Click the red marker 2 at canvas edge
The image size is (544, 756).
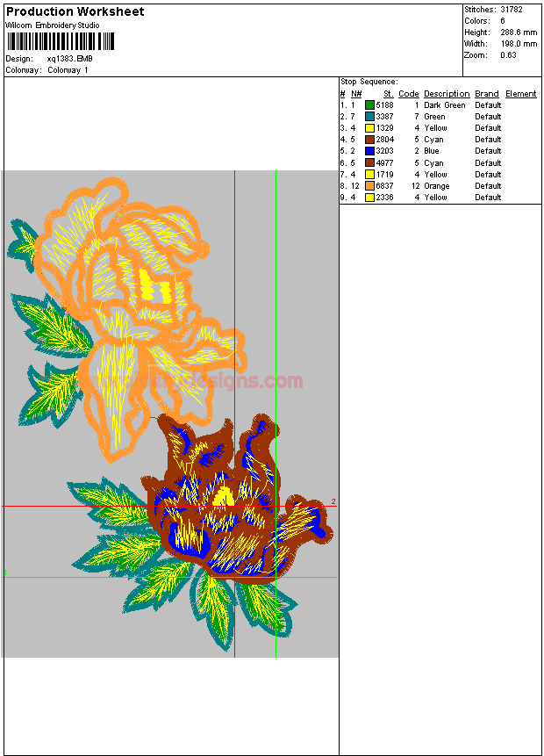[x=333, y=502]
